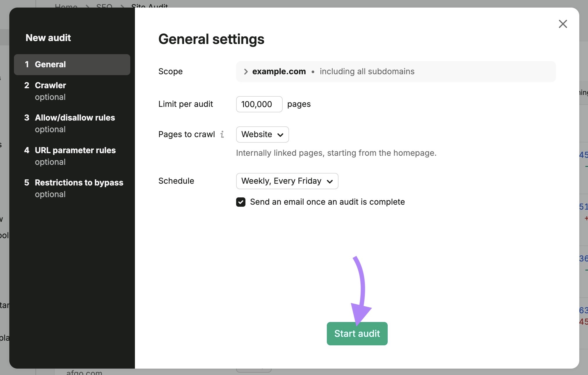This screenshot has height=375, width=588.
Task: Click the Pages to crawl info icon
Action: (222, 134)
